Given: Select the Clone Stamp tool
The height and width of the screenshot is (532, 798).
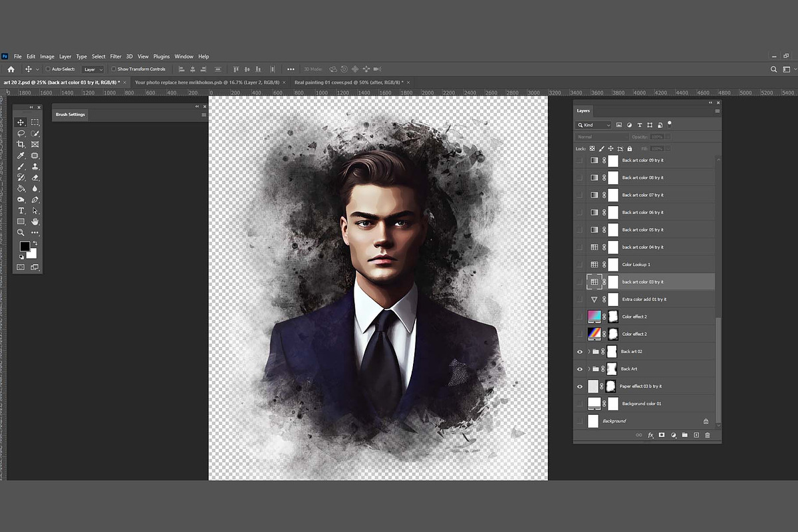Looking at the screenshot, I should (x=35, y=166).
